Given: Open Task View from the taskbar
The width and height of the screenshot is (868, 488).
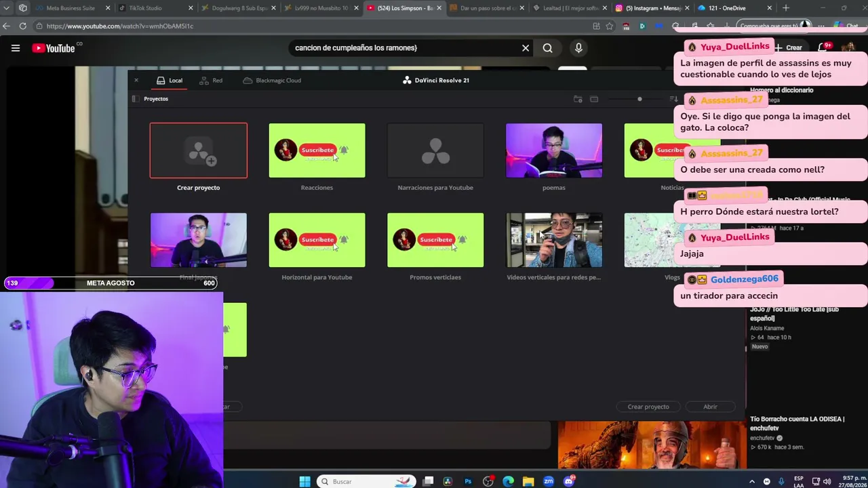Looking at the screenshot, I should click(428, 481).
